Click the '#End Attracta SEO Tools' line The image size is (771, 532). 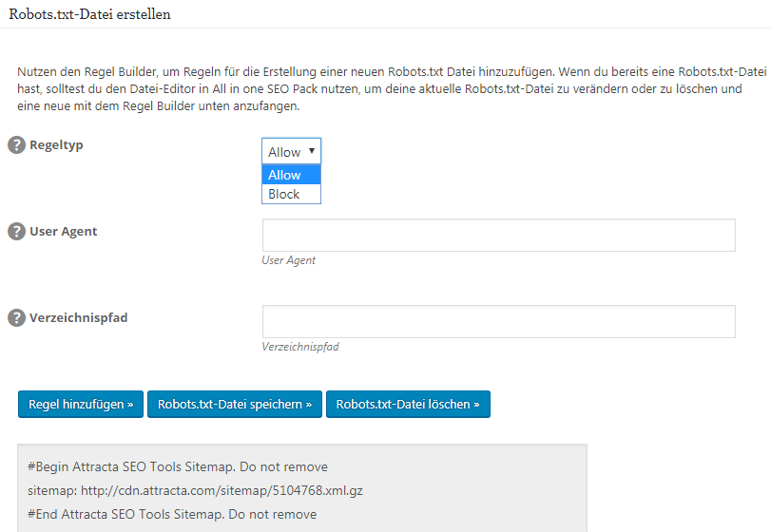tap(171, 514)
